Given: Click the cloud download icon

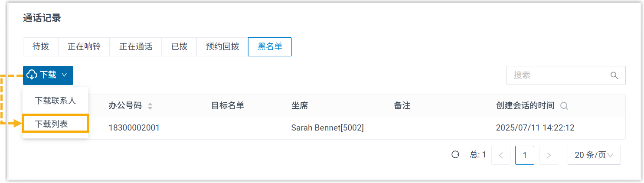Looking at the screenshot, I should (33, 75).
